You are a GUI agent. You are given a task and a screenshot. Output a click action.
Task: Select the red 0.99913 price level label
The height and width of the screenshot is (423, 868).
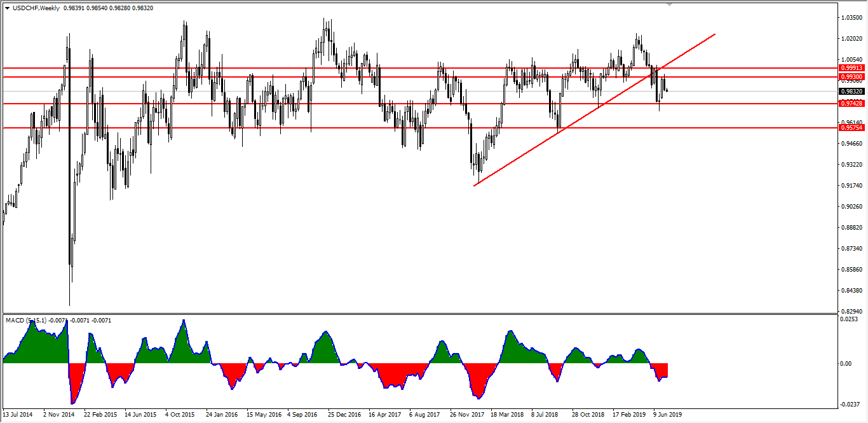click(851, 67)
